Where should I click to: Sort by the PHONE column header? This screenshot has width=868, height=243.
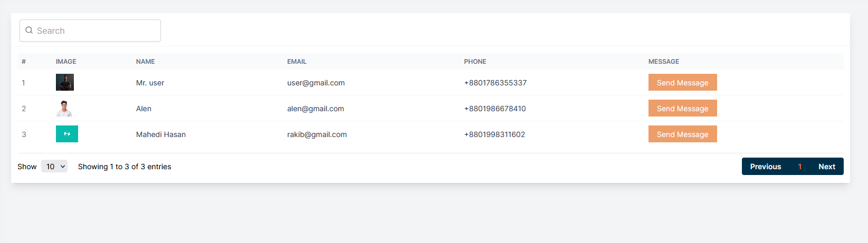[x=475, y=62]
